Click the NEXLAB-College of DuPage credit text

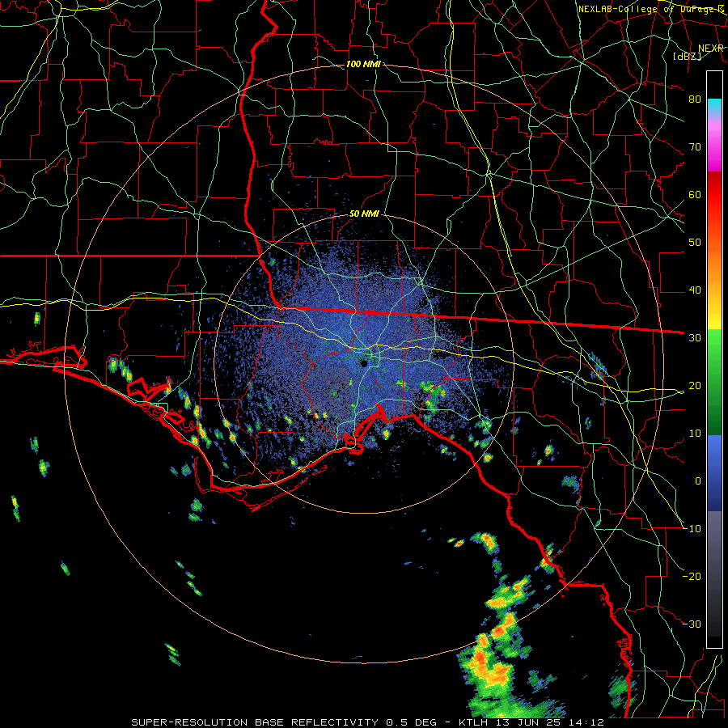pyautogui.click(x=650, y=9)
